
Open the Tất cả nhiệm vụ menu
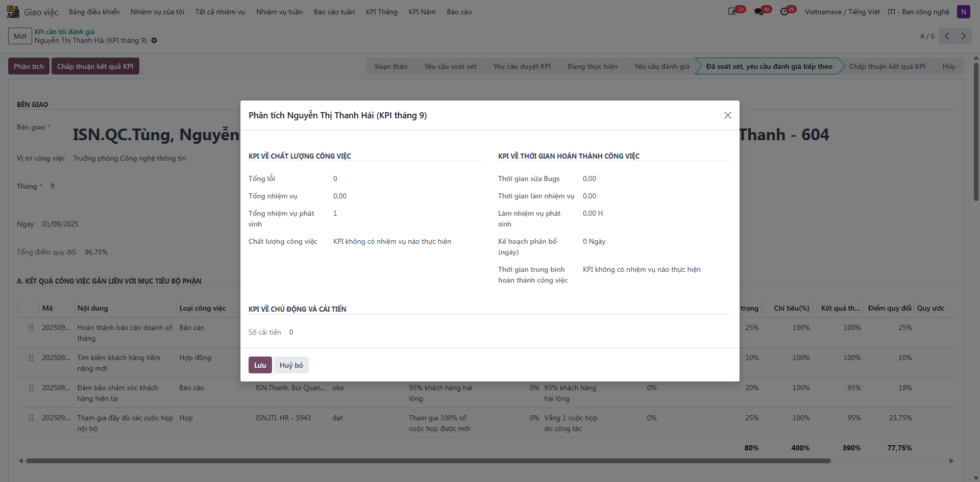[220, 12]
